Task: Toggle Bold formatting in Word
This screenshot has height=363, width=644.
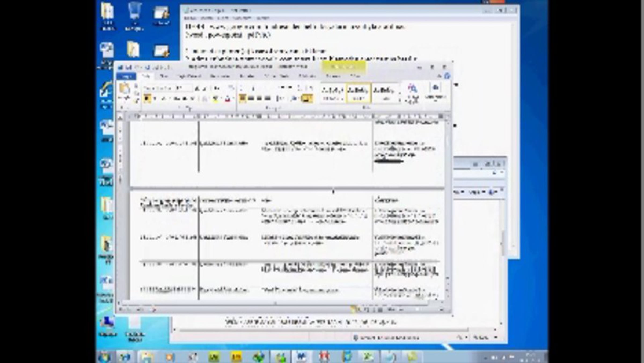Action: (147, 99)
